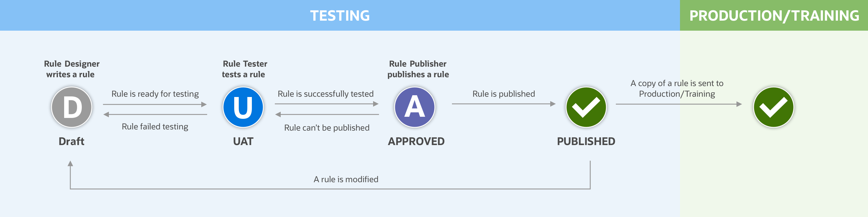
Task: Click the 'Draft' status label
Action: [x=71, y=142]
